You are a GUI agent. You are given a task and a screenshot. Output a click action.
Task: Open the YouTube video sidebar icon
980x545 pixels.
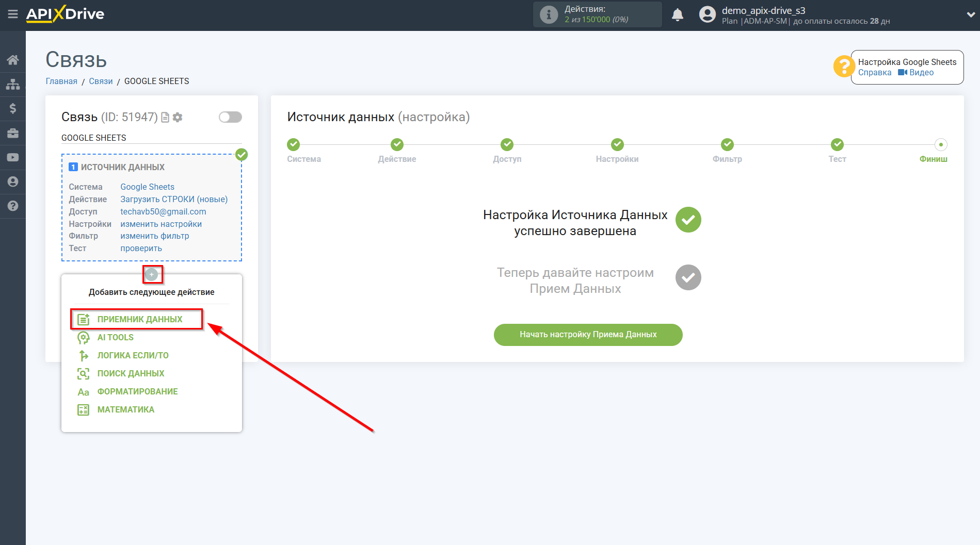(13, 157)
